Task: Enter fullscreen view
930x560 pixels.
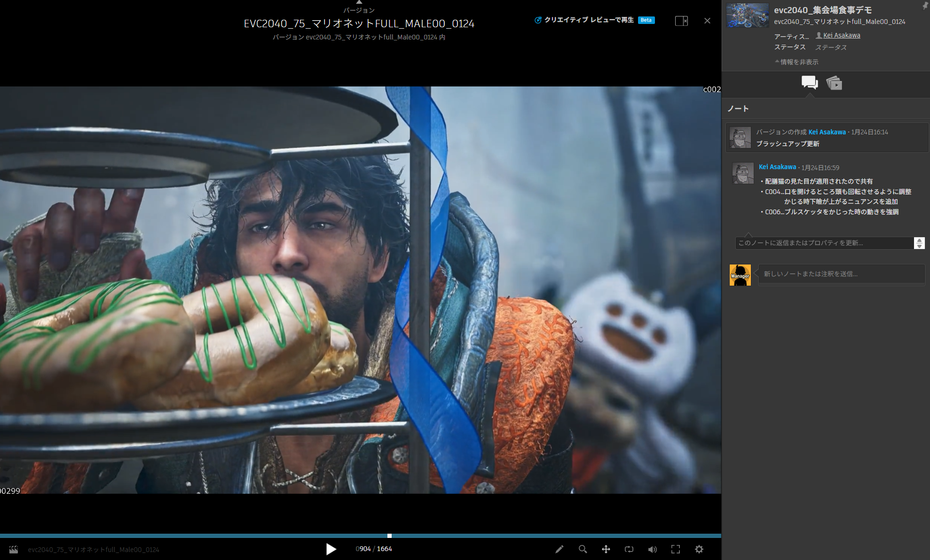Action: (x=676, y=549)
